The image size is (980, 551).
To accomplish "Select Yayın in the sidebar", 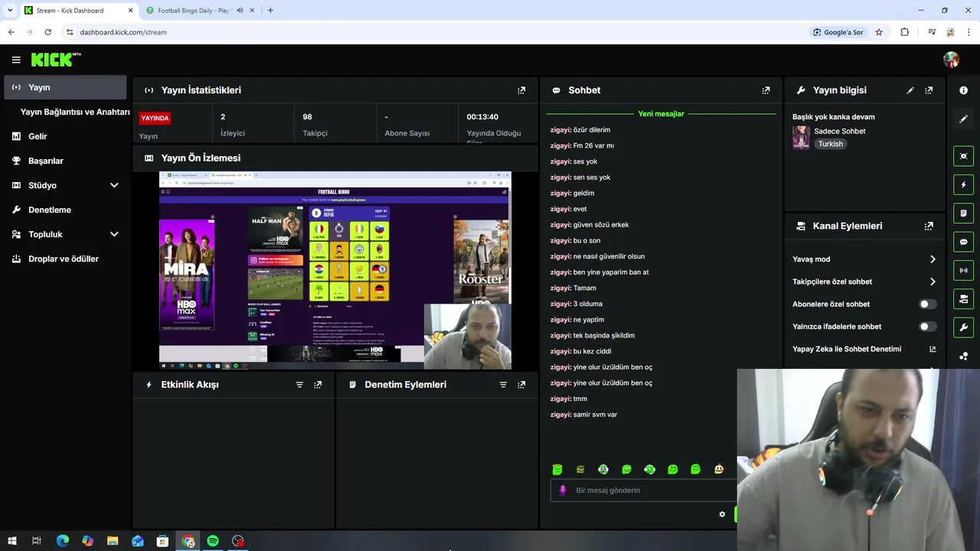I will (65, 87).
